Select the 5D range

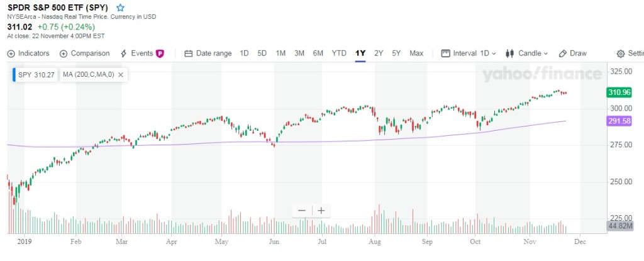pyautogui.click(x=262, y=53)
